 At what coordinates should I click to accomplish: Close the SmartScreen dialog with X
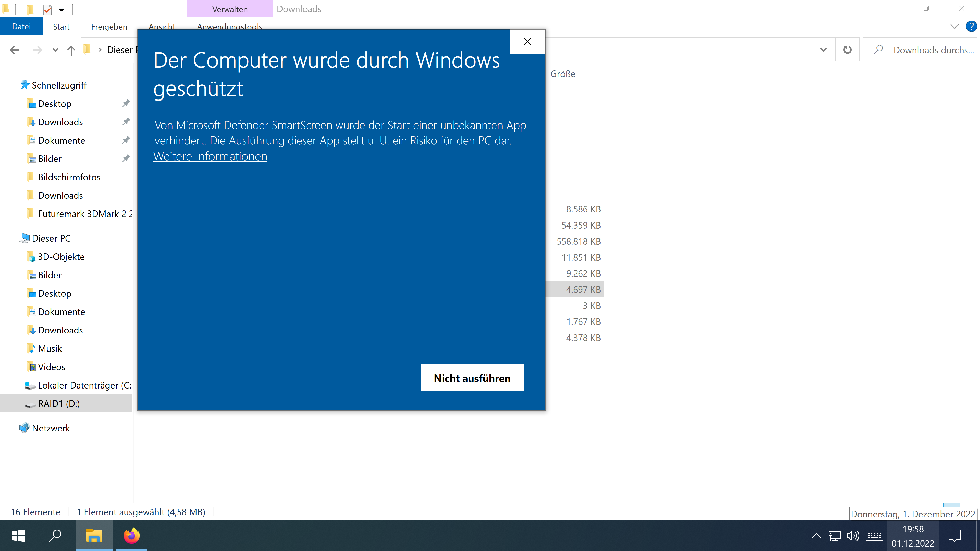point(527,41)
